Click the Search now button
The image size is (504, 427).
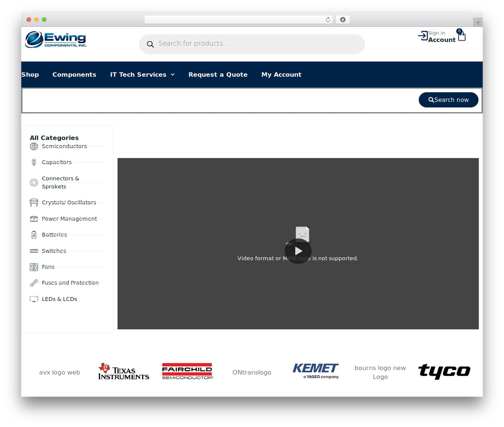pos(448,100)
